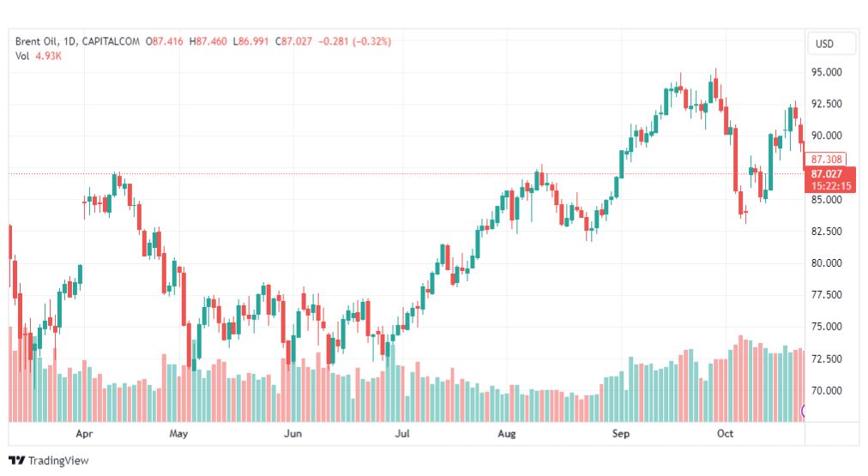The width and height of the screenshot is (868, 476).
Task: Click the red 87.027 current price label
Action: pyautogui.click(x=827, y=174)
